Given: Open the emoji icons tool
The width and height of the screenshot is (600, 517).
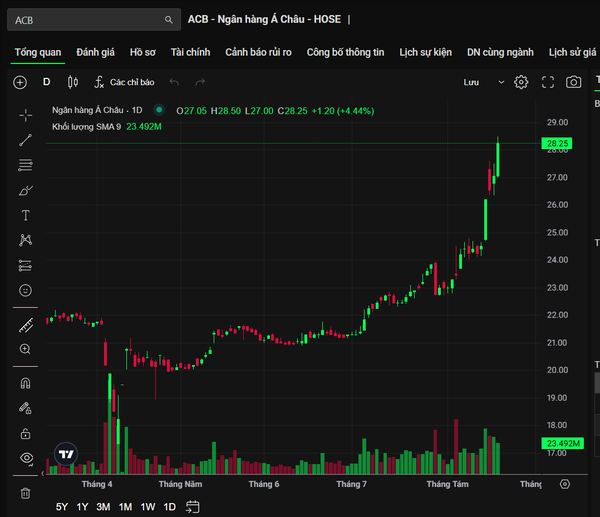Looking at the screenshot, I should (x=26, y=290).
